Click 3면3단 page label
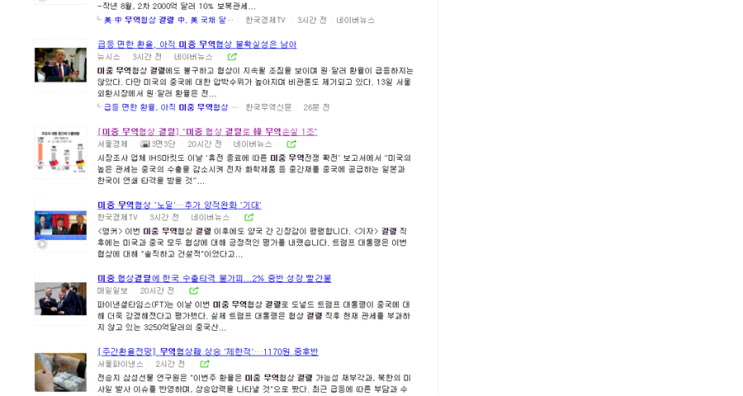 163,144
